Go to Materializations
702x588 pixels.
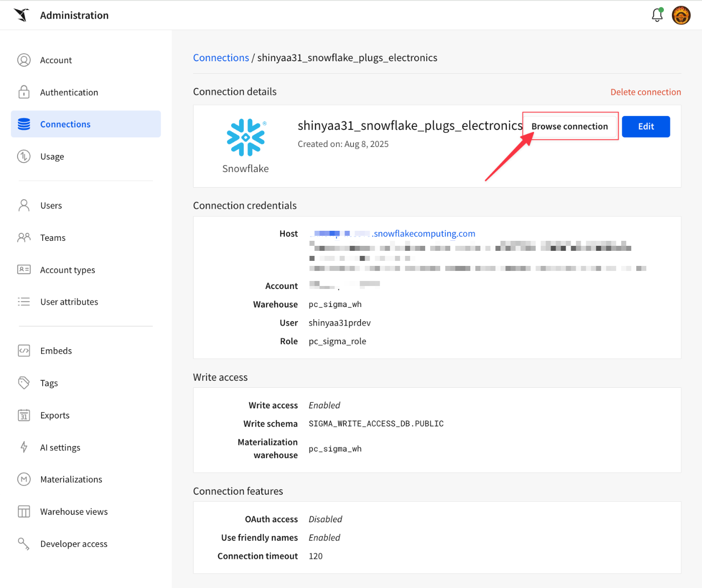coord(86,480)
